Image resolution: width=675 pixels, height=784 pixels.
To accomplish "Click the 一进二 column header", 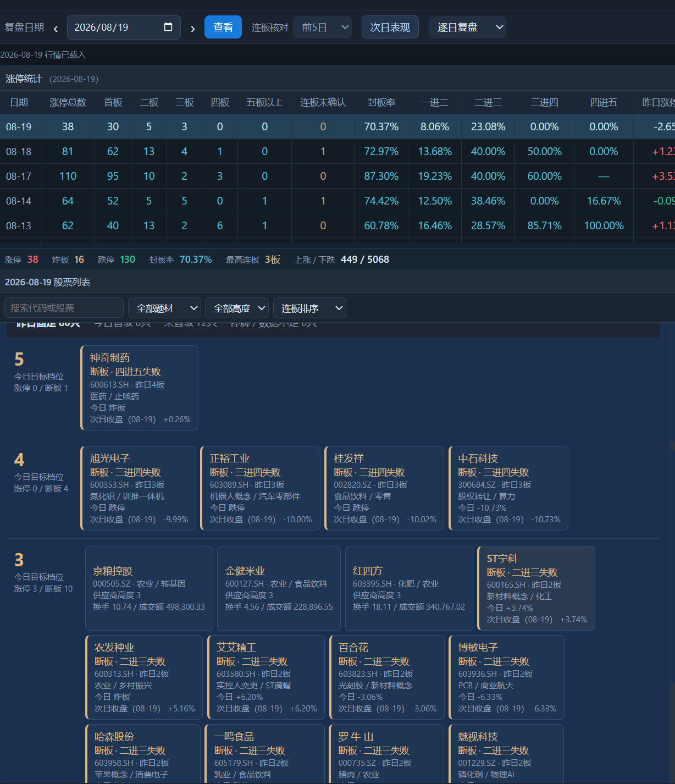I will point(435,102).
